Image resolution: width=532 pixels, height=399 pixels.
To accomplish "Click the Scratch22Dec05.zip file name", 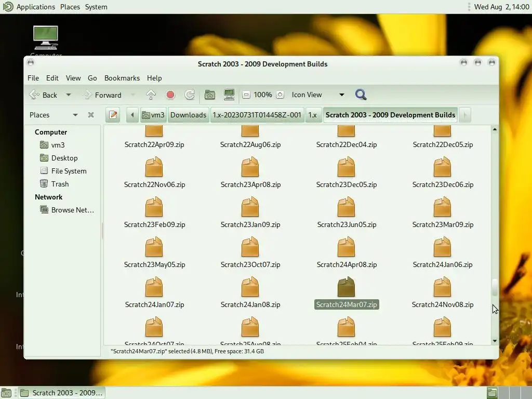I will [443, 144].
